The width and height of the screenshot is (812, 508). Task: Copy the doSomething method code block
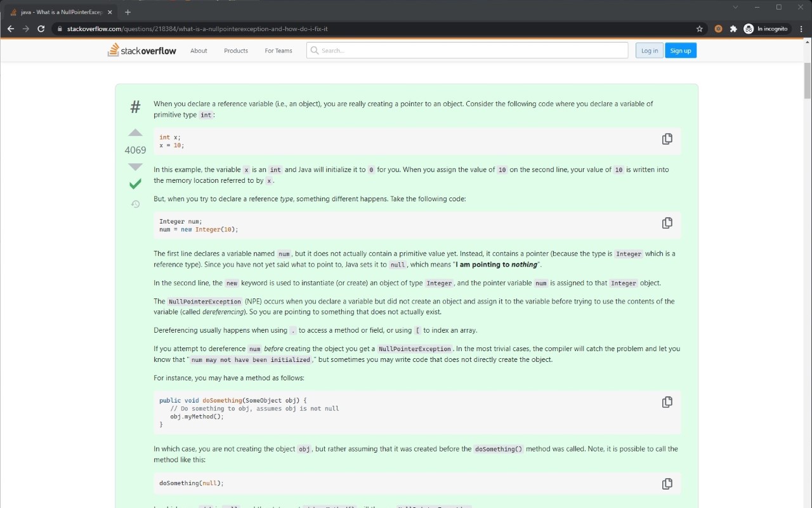pos(667,401)
